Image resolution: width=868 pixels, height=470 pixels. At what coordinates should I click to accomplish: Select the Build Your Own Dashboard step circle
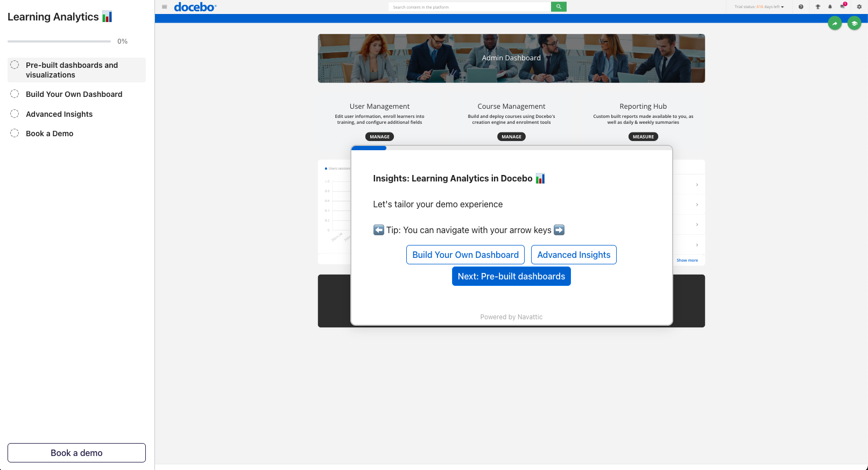pos(15,94)
